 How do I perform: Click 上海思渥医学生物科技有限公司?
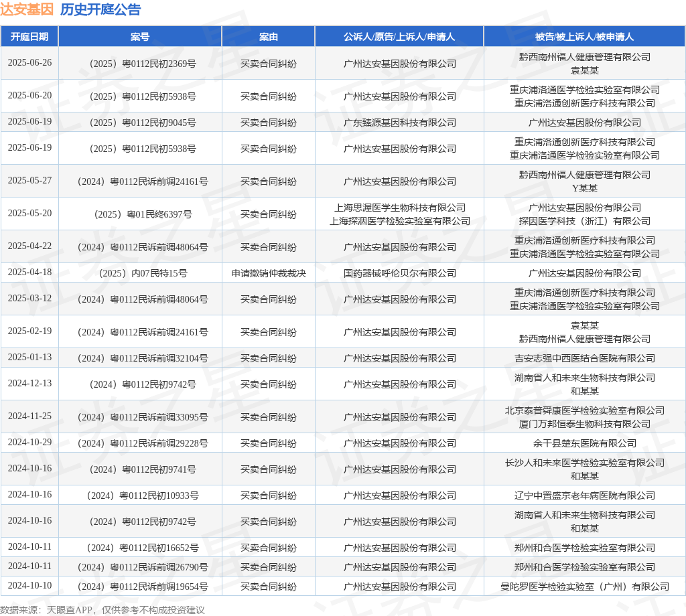pyautogui.click(x=400, y=208)
